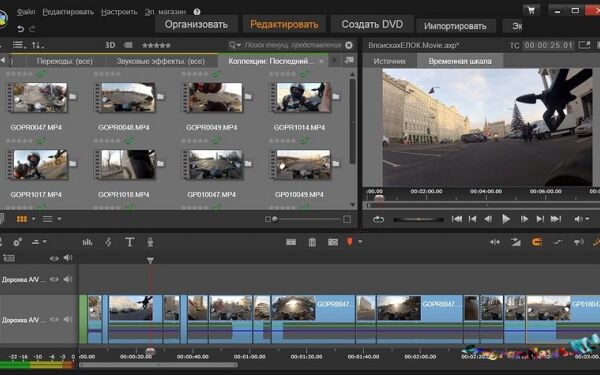The height and width of the screenshot is (375, 600).
Task: Open the track height dropdown on timeline toolbar
Action: (x=39, y=242)
